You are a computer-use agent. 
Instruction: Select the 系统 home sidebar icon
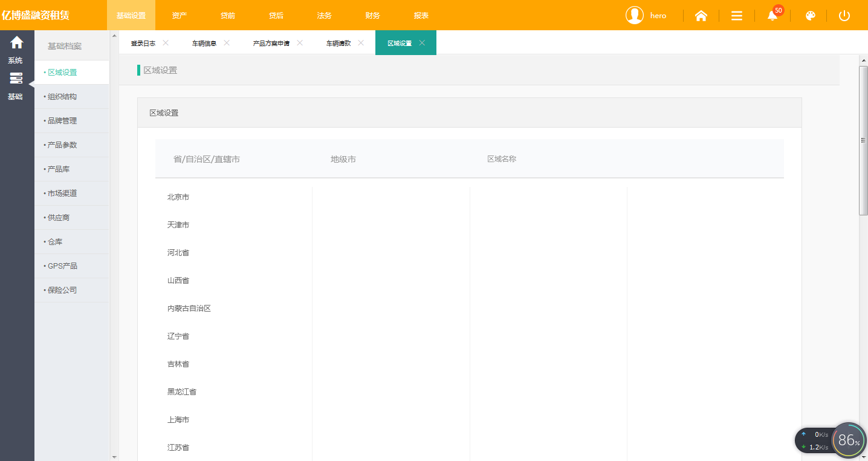[x=16, y=49]
